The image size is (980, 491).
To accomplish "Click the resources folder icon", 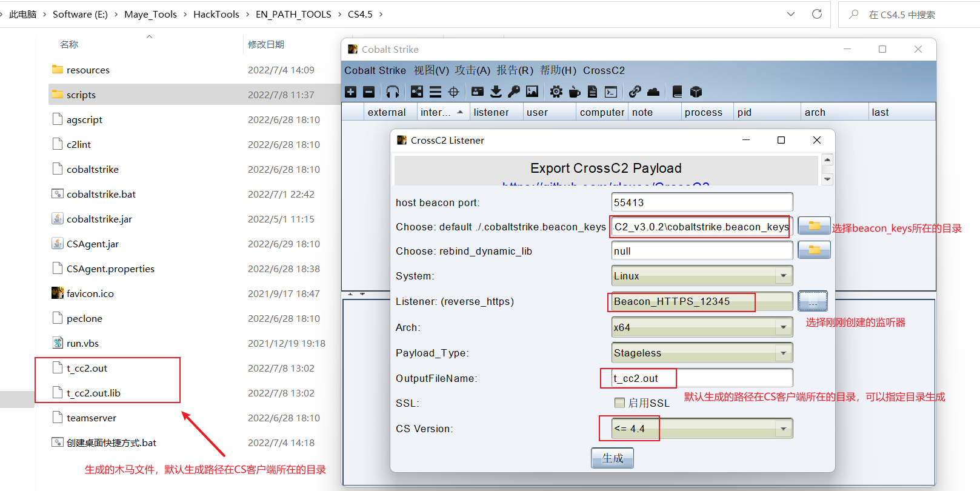I will click(x=58, y=70).
